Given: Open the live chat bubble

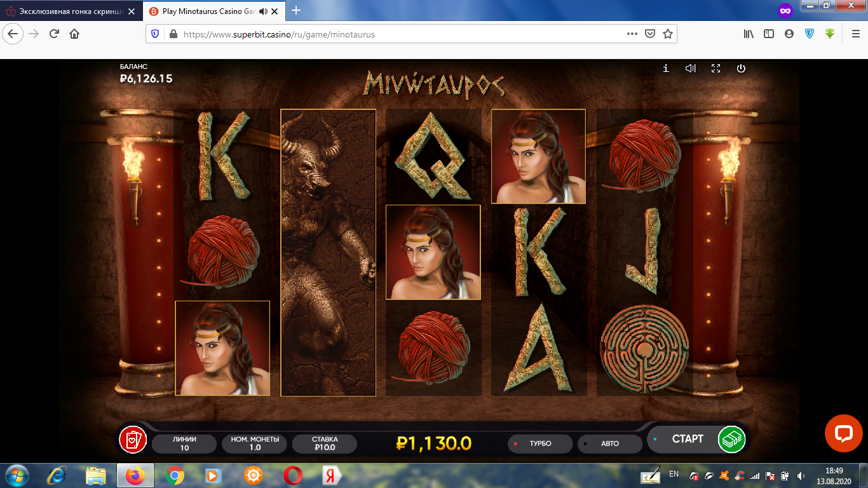Looking at the screenshot, I should tap(843, 433).
